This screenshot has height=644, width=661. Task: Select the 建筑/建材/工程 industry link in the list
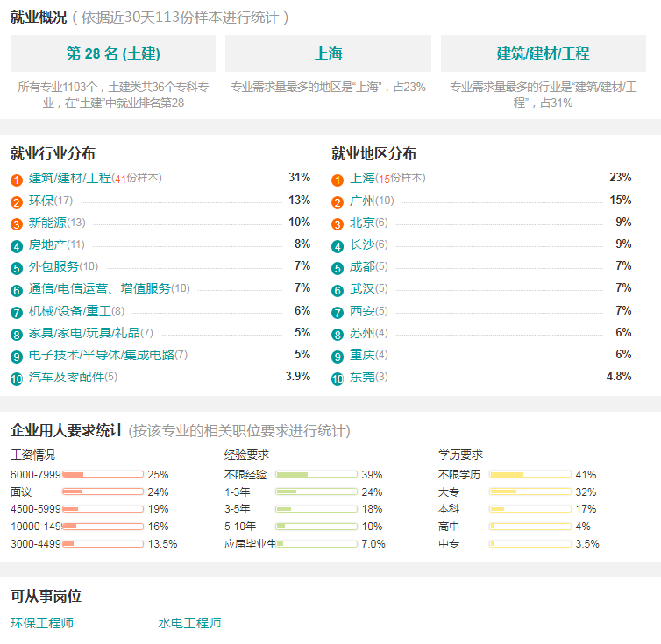tap(70, 178)
